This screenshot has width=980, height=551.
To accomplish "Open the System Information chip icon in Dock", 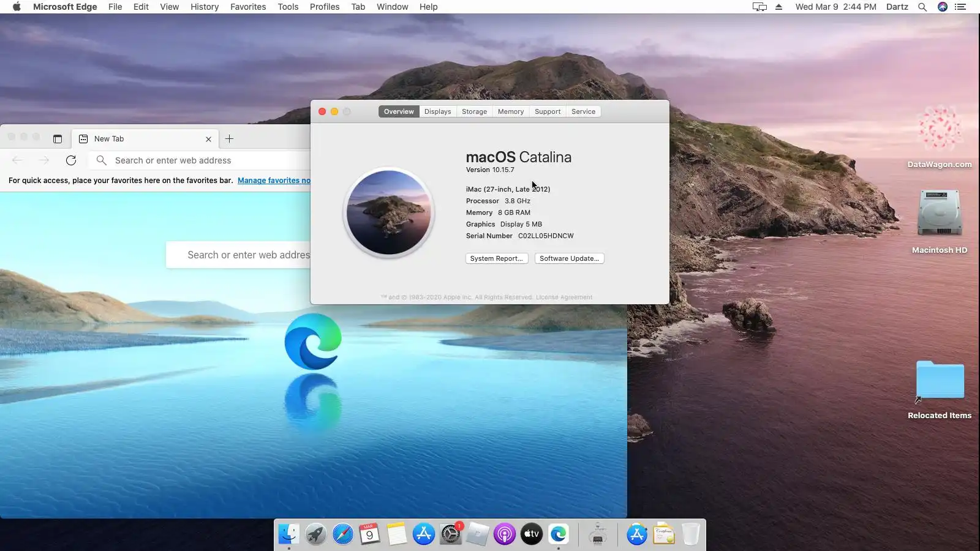I will point(598,534).
